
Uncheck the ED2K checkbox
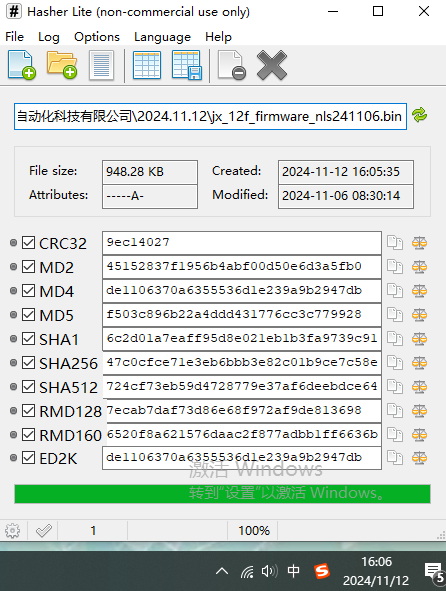pos(28,458)
